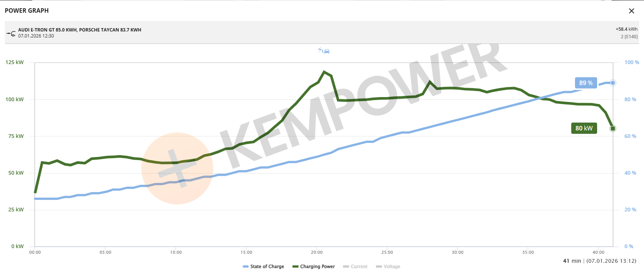The image size is (644, 280).
Task: Select the Audi e-tron GT session title
Action: coord(80,30)
